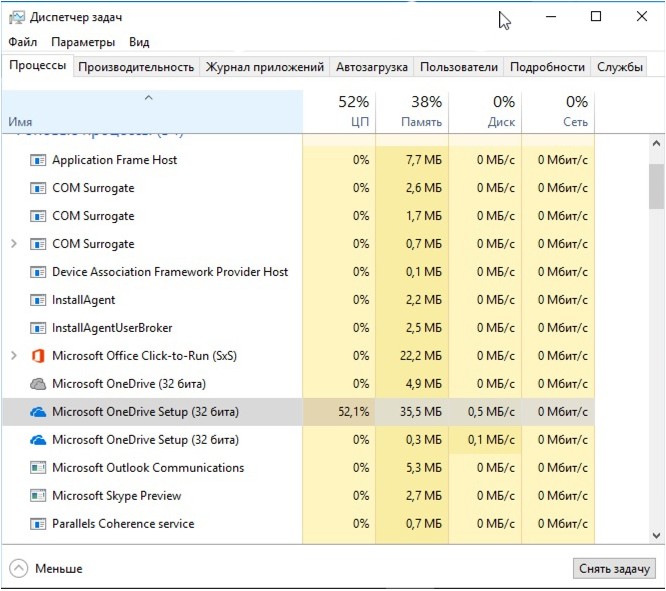Screen dimensions: 666x591
Task: Sort by the Имя column header
Action: pos(152,112)
